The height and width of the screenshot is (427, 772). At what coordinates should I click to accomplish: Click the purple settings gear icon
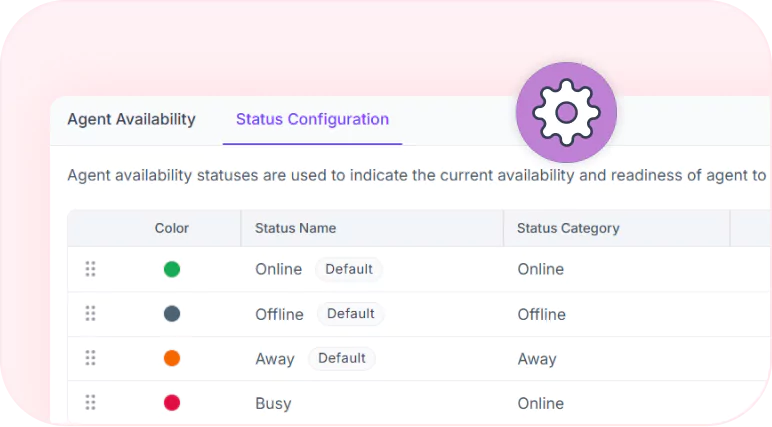566,112
